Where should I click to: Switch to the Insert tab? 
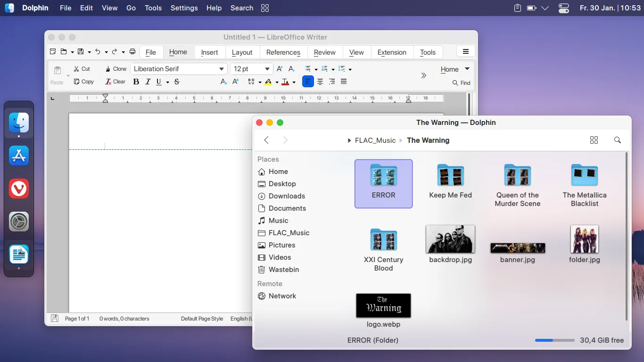(x=209, y=52)
